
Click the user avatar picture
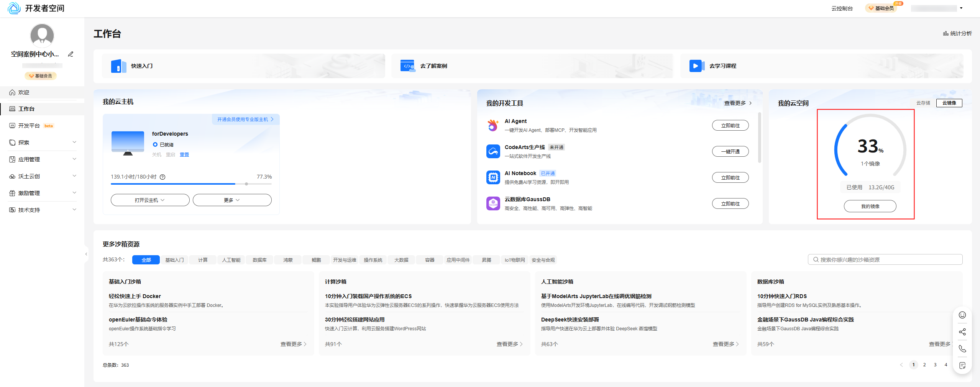pos(42,36)
